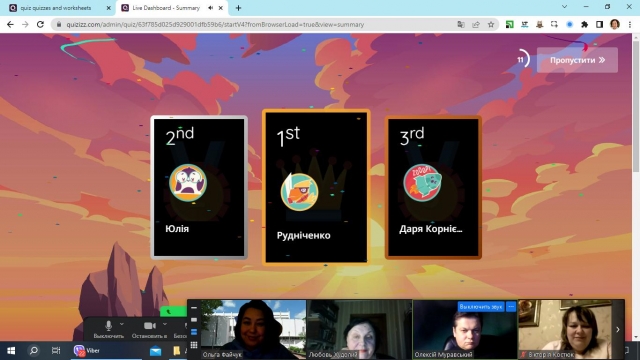Open the 1st place card for Рудніченко

tap(316, 187)
